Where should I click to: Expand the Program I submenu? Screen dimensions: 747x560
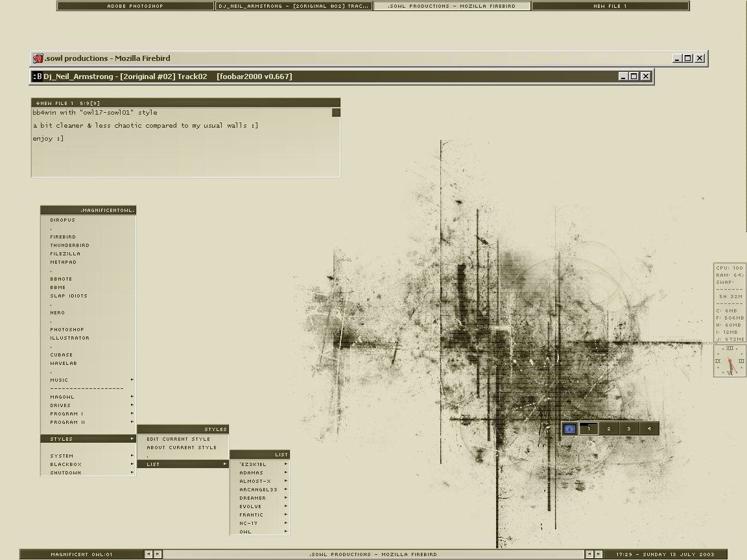(x=88, y=414)
